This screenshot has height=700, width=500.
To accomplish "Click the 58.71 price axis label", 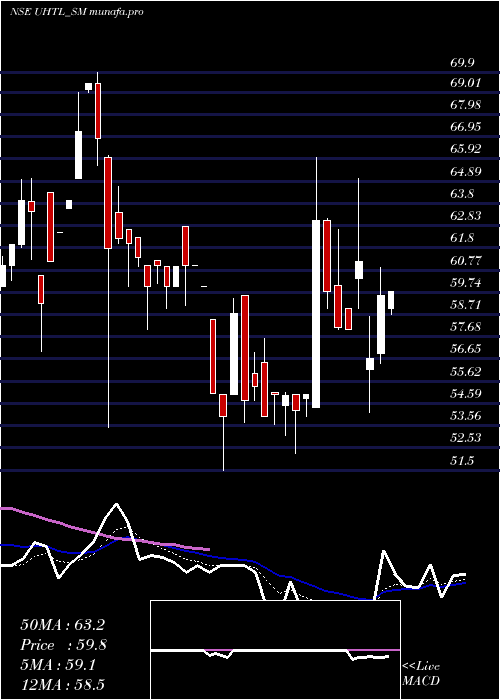I will [x=465, y=304].
